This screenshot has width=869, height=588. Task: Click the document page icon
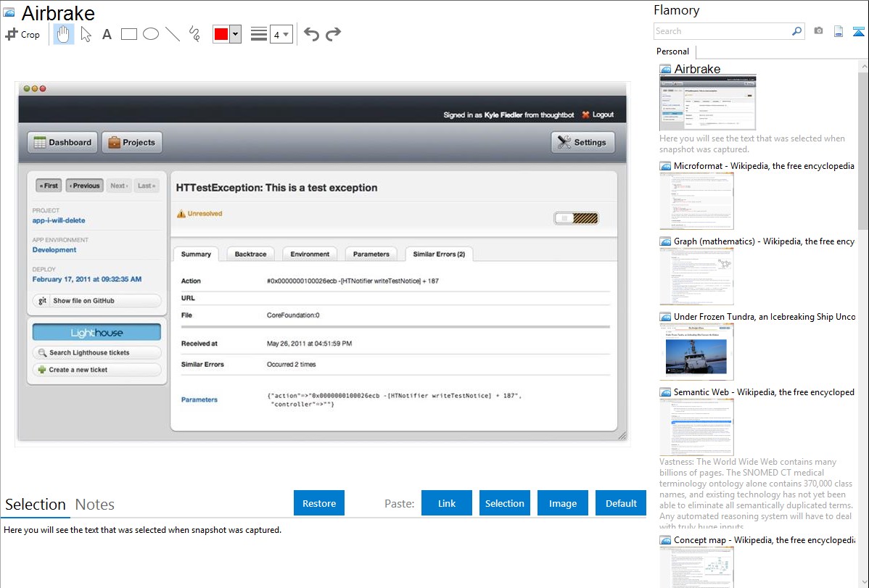click(x=839, y=31)
